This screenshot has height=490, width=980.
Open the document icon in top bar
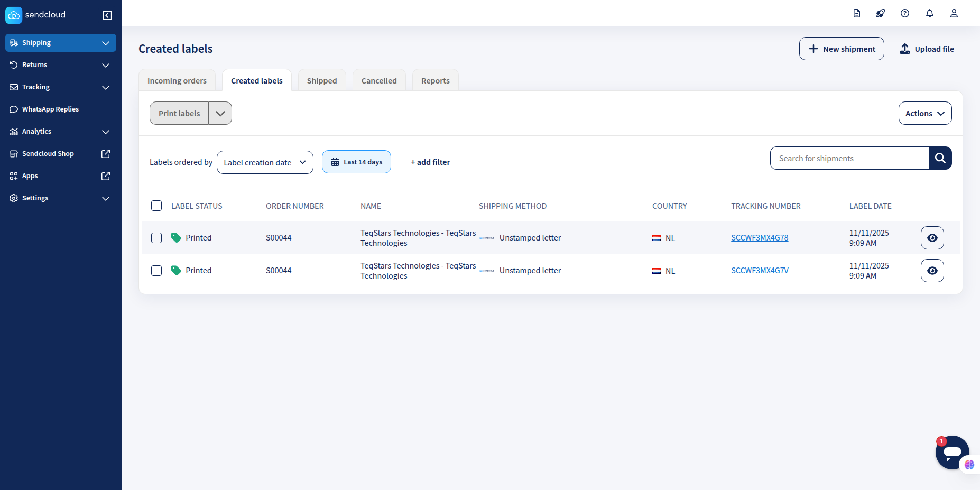(857, 13)
